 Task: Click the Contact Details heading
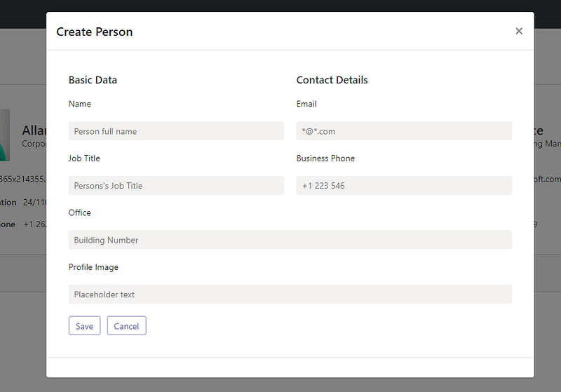332,80
